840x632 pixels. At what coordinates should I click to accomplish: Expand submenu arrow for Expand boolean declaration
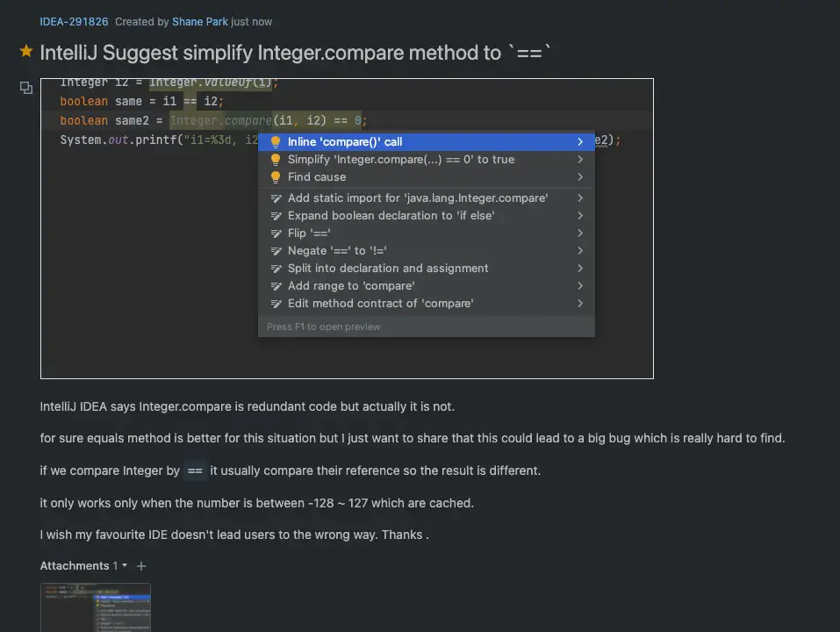[x=580, y=216]
